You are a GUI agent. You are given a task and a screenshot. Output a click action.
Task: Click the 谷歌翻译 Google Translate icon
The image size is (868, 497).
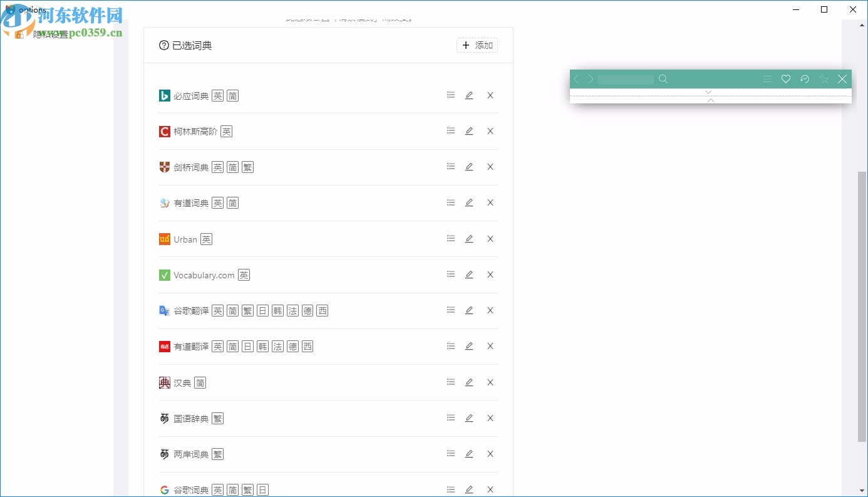[164, 310]
